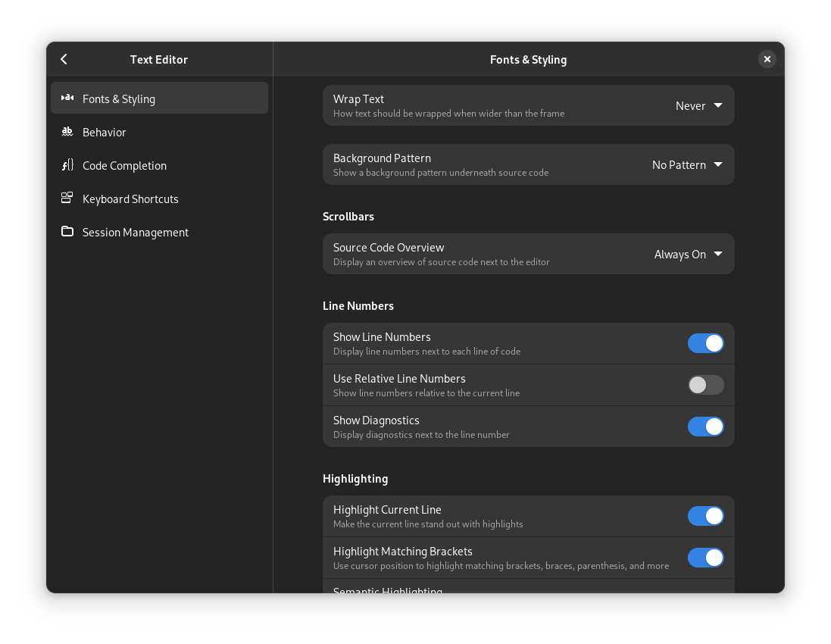Open the Session Management page

point(160,232)
